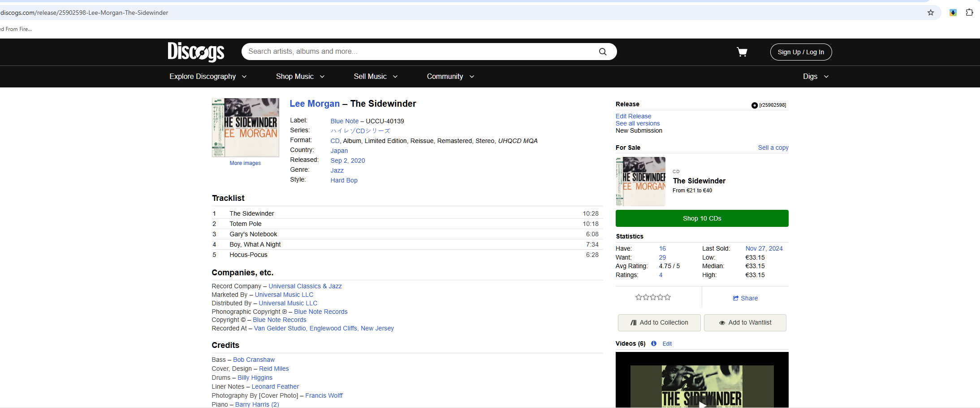Click the Sell a copy link
The width and height of the screenshot is (980, 408).
773,148
